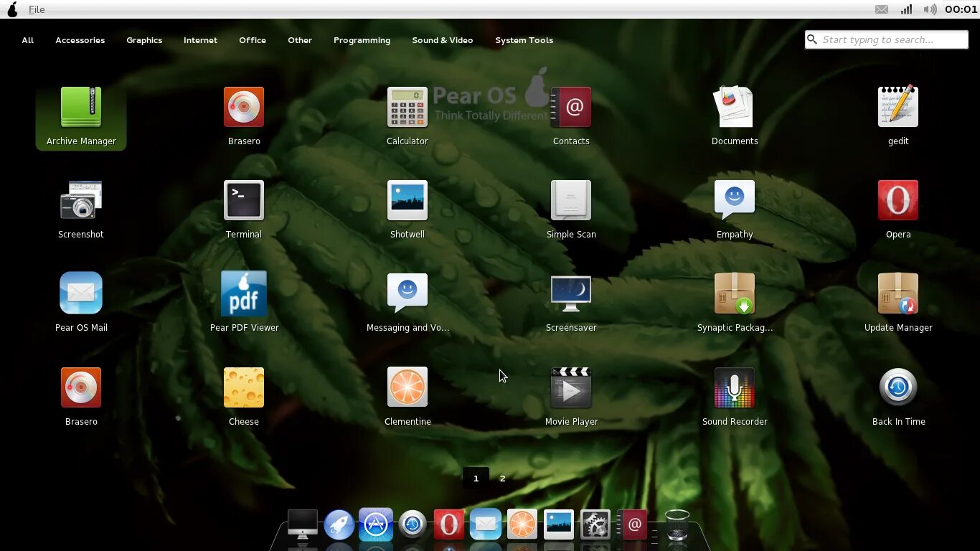Go to page 1 of apps

click(476, 478)
